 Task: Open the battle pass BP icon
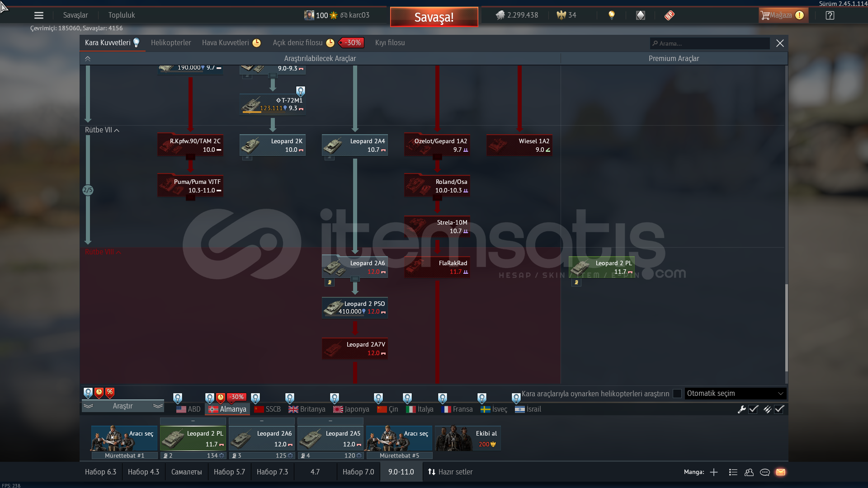point(670,15)
